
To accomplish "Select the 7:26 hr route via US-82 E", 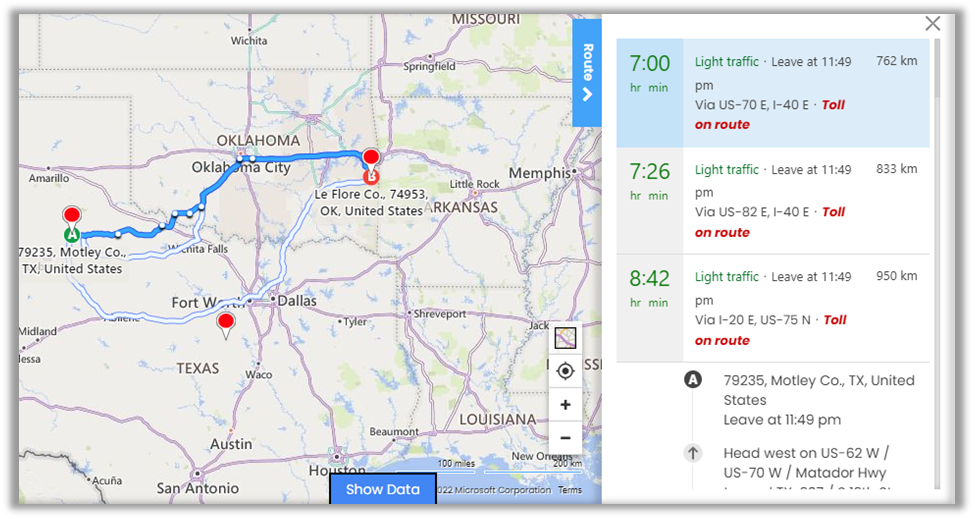I will tap(772, 201).
